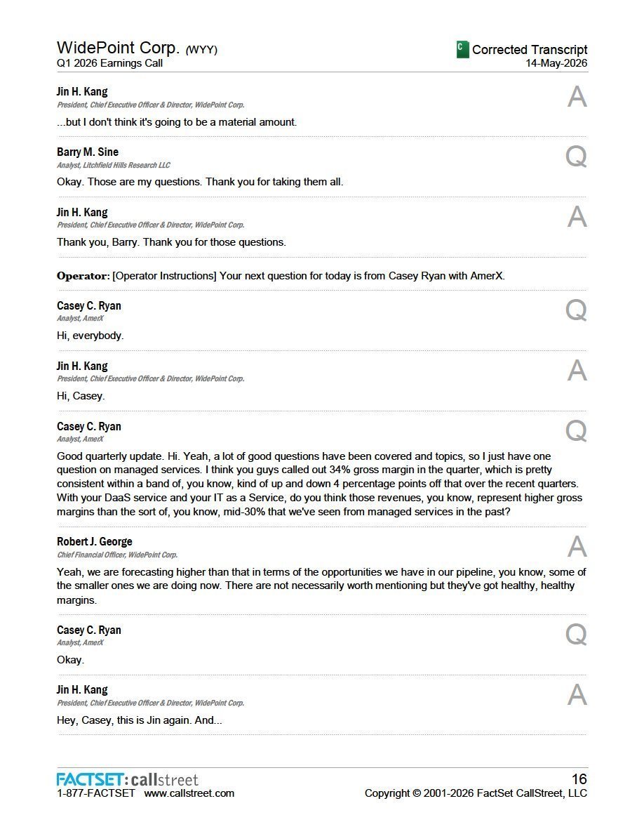Click the Q icon next to "Hi, everybody."
This screenshot has width=644, height=834.
click(x=576, y=310)
